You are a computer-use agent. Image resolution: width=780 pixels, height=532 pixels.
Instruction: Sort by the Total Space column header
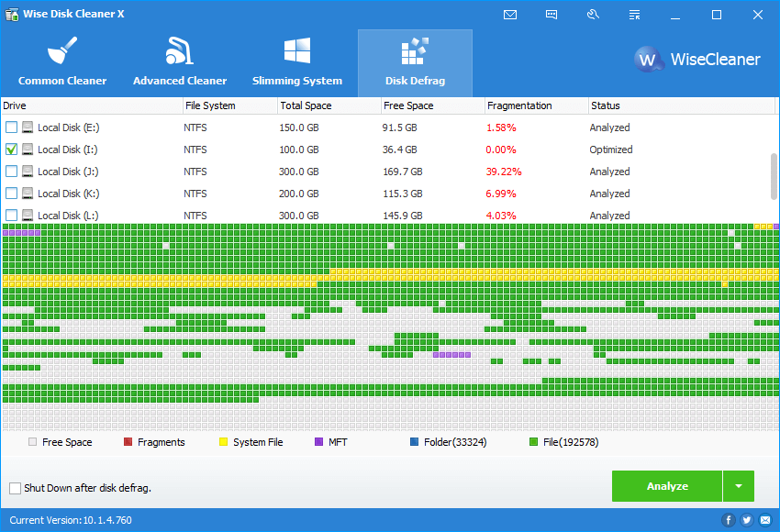[x=329, y=105]
